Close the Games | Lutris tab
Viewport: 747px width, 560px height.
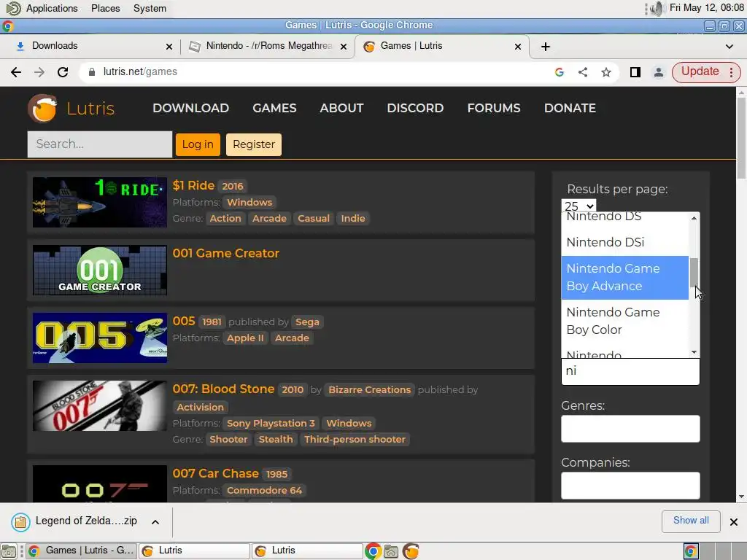(518, 46)
